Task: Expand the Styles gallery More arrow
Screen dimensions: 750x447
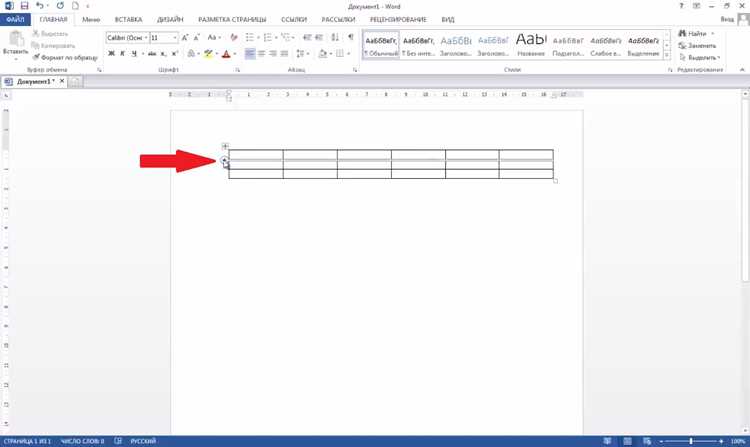Action: tap(667, 55)
